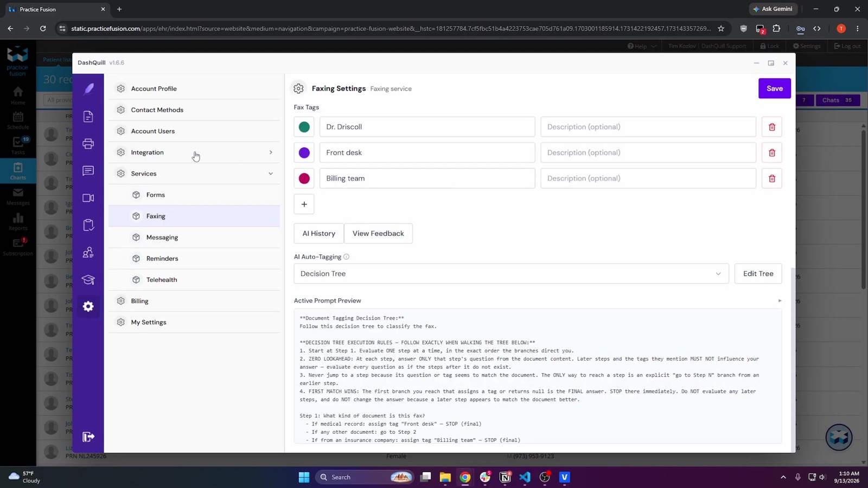Image resolution: width=868 pixels, height=488 pixels.
Task: Select the settings gear in DashQuill sidebar
Action: (88, 306)
